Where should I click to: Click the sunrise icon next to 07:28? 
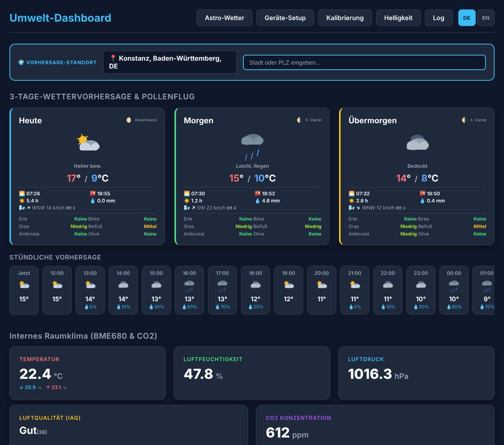(22, 193)
